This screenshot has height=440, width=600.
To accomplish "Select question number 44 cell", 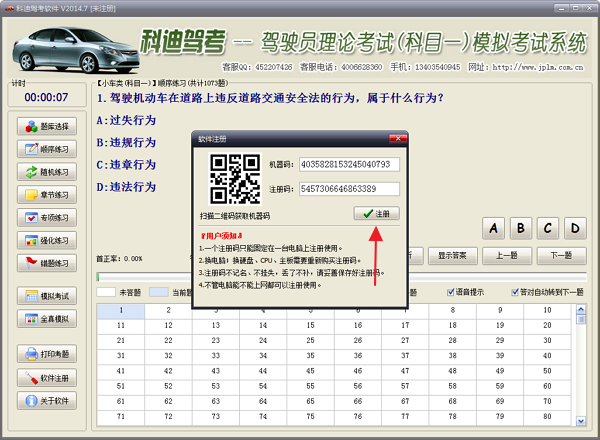I will [263, 371].
